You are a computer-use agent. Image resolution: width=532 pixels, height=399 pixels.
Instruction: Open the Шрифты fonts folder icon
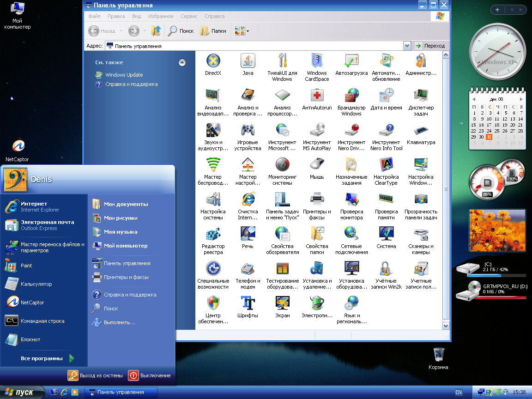coord(248,307)
